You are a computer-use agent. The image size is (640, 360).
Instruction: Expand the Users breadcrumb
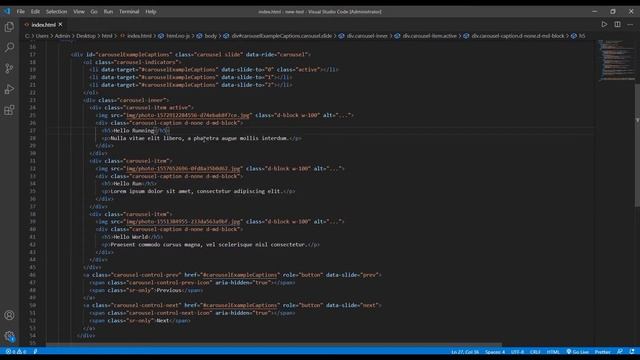coord(42,36)
